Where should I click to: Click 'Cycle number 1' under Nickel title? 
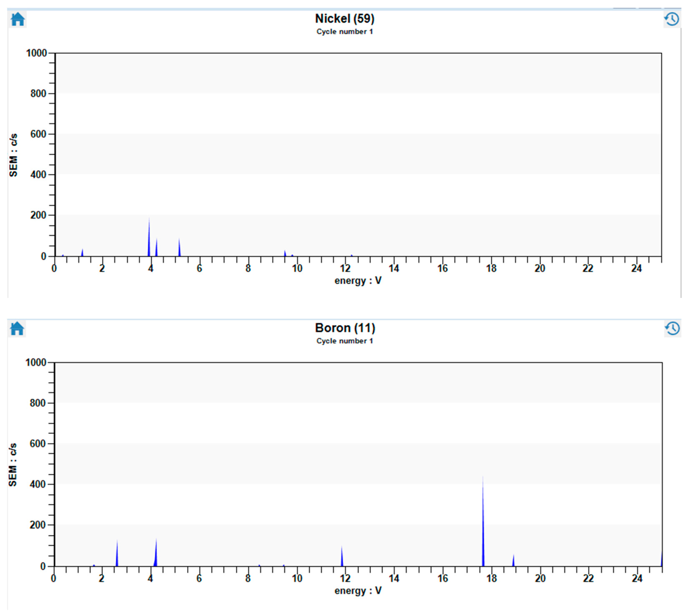point(344,32)
